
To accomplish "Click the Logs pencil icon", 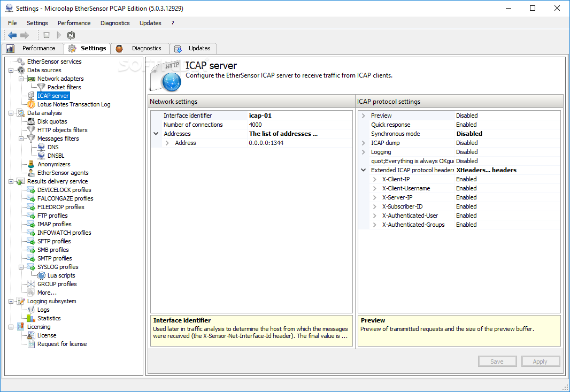I will (31, 310).
